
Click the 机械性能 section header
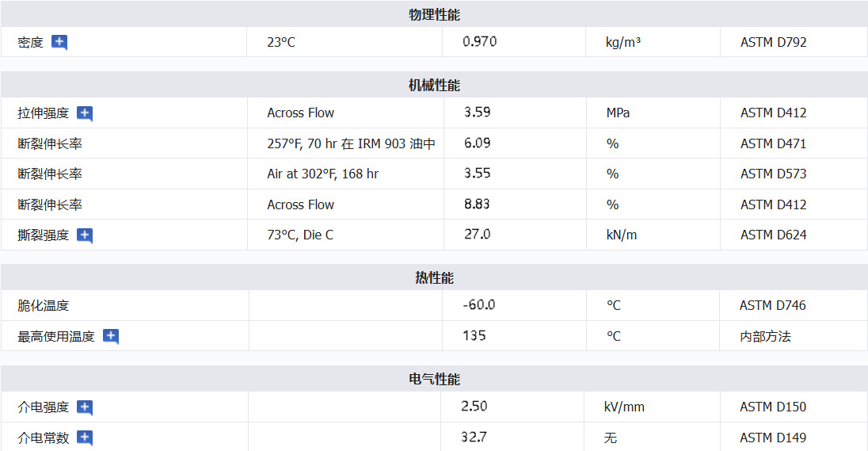[434, 86]
